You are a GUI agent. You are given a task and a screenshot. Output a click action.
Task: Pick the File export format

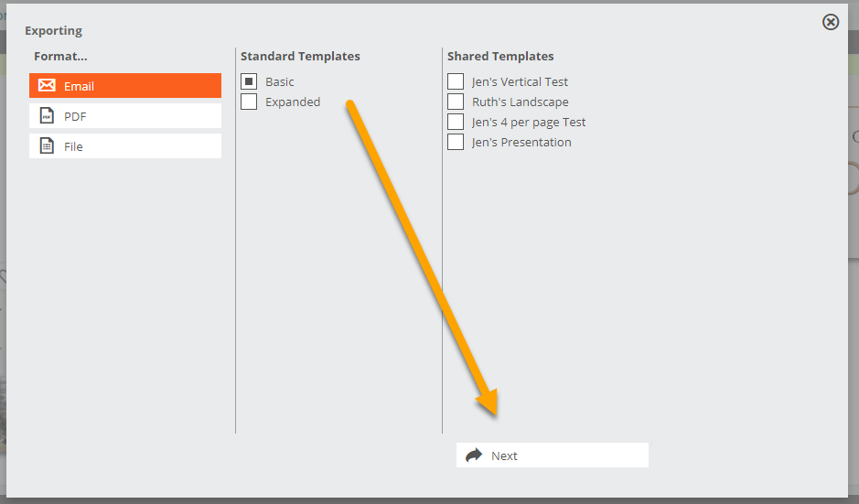click(x=125, y=145)
